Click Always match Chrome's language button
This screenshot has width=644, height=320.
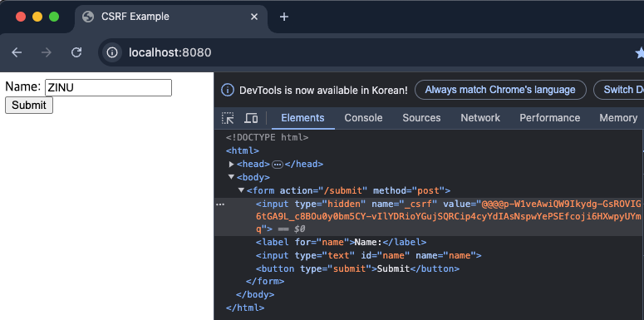[x=500, y=90]
